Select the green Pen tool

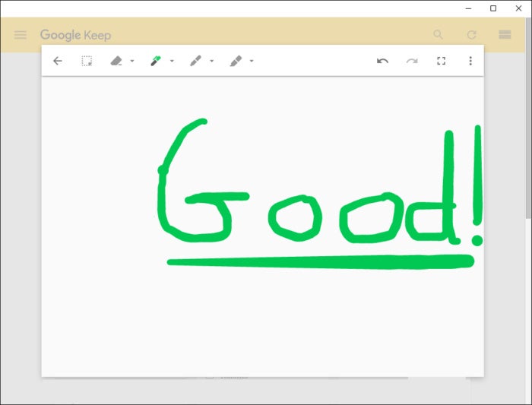pos(156,61)
